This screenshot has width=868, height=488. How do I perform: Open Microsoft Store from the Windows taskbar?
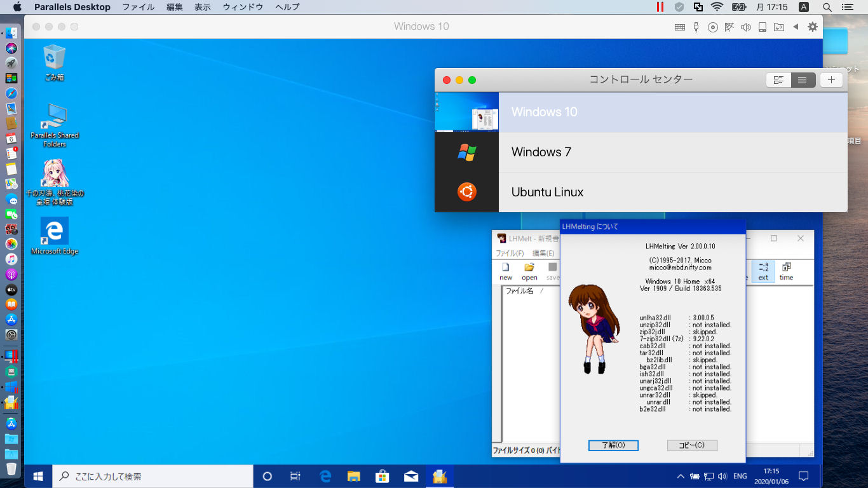click(383, 476)
